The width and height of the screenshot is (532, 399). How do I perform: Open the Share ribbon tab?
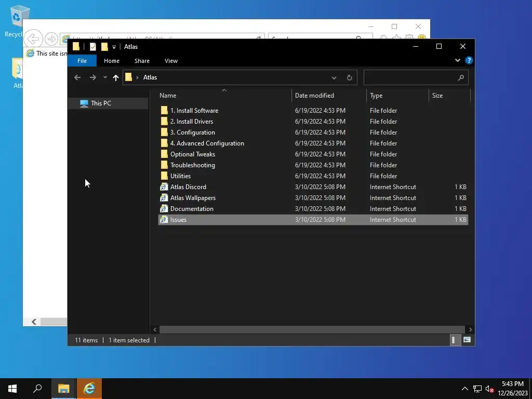tap(142, 61)
